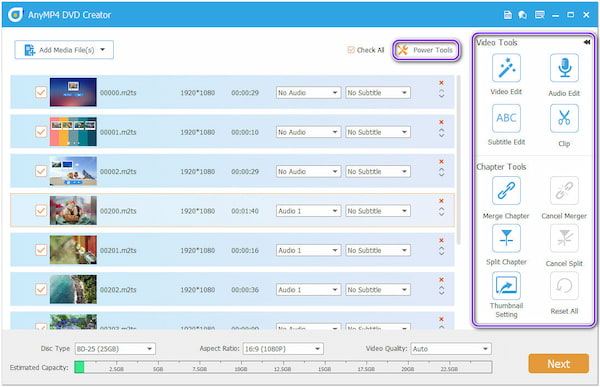
Task: Select the 00202.m2ts thumbnail
Action: (x=73, y=289)
